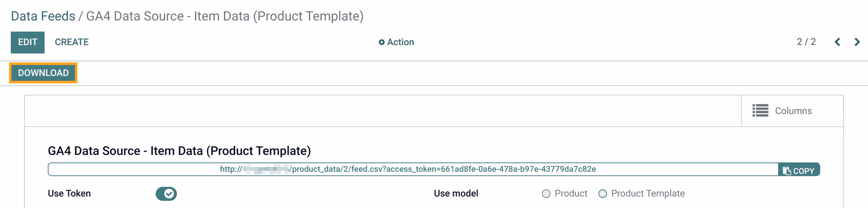
Task: Go to next record arrow
Action: coord(857,42)
